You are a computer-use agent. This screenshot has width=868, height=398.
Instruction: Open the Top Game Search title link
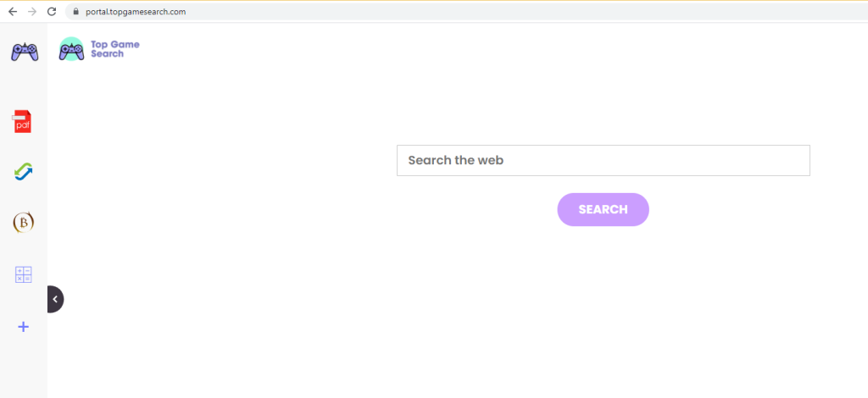pos(115,49)
